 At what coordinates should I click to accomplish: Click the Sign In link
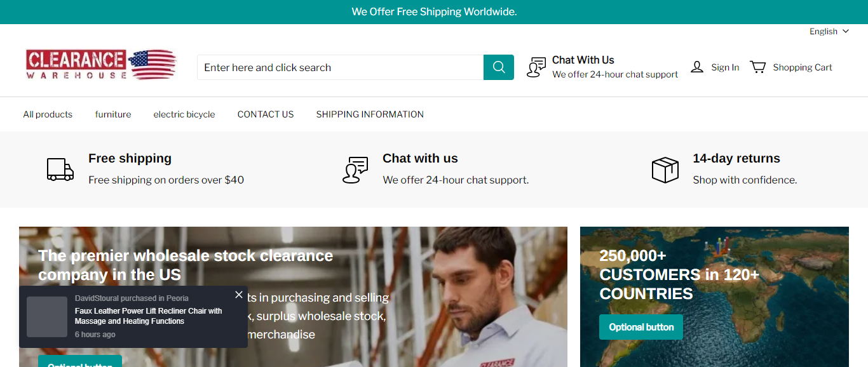click(725, 67)
